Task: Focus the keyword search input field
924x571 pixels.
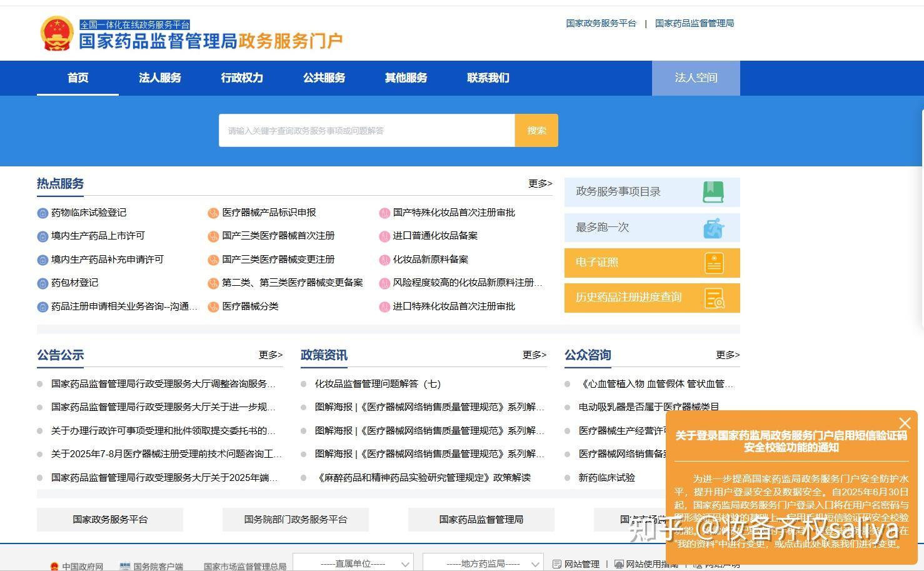Action: click(x=367, y=131)
